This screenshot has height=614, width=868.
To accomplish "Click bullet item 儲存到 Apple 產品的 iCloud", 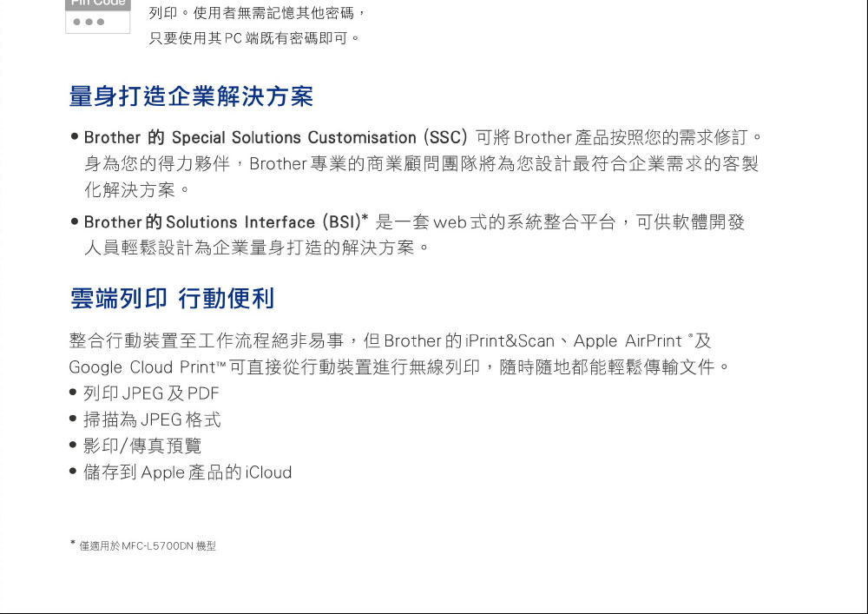I will coord(181,472).
